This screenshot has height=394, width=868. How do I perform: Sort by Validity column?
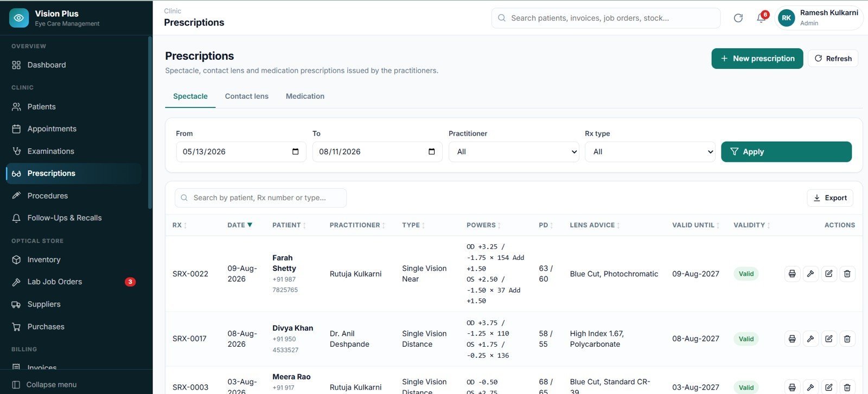click(752, 225)
